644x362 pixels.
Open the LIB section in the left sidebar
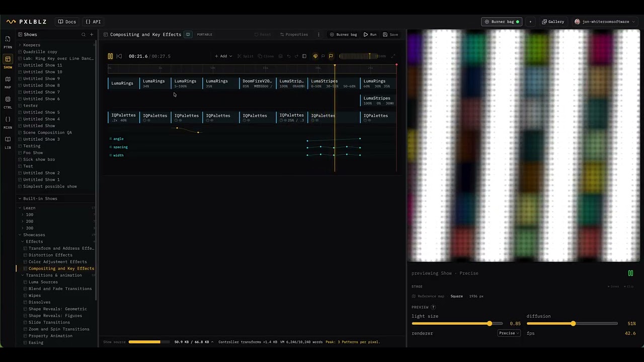click(8, 142)
